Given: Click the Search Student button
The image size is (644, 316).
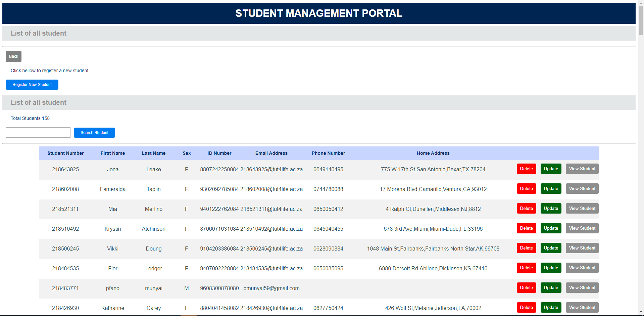Looking at the screenshot, I should click(94, 133).
